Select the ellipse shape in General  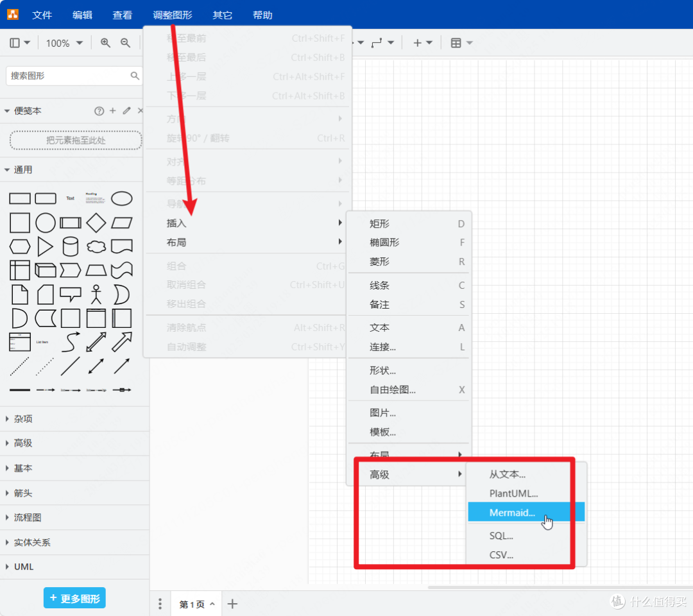pos(121,198)
